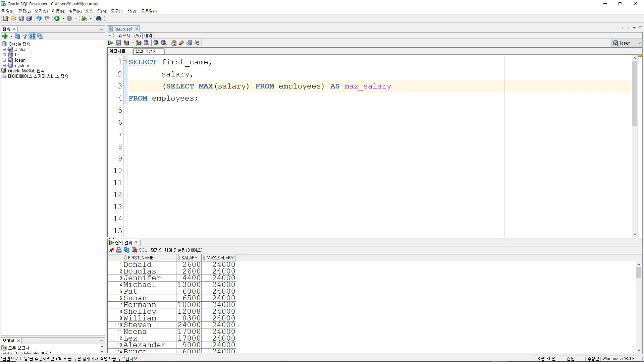Click the Rollback icon
This screenshot has height=362, width=644.
[164, 43]
